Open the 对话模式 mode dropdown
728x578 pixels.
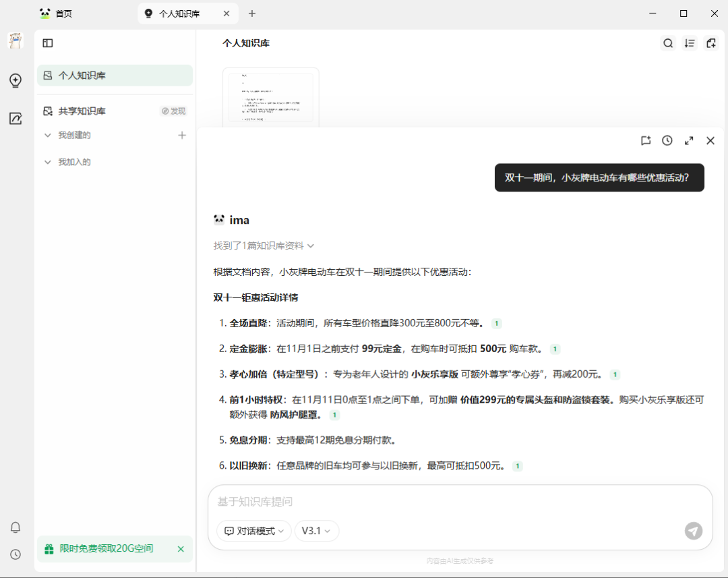tap(254, 531)
